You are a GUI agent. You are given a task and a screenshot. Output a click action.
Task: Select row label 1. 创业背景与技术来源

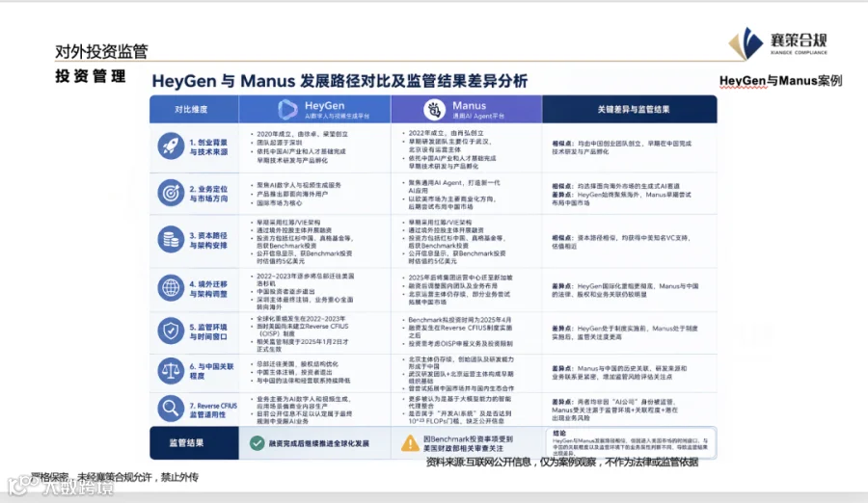tap(208, 147)
